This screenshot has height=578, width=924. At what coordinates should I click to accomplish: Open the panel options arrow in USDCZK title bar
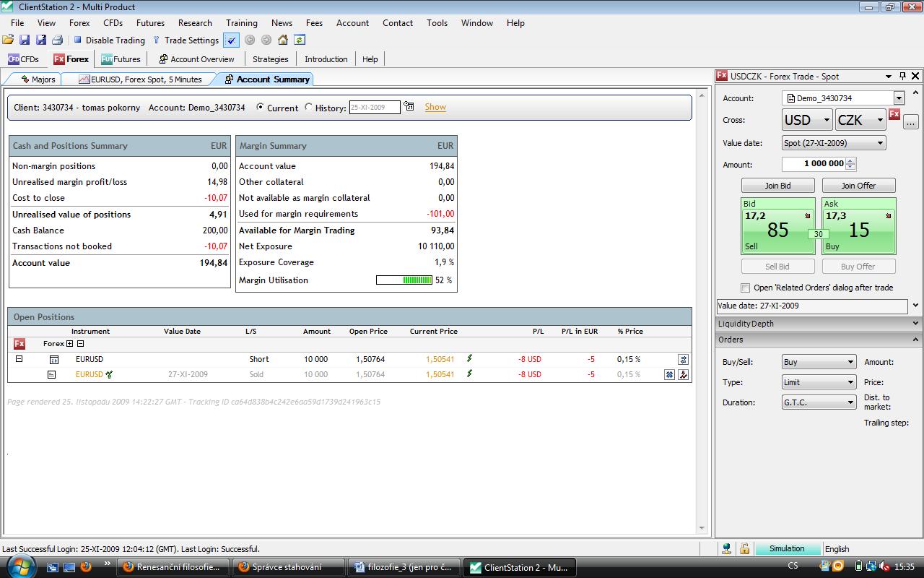(x=889, y=76)
